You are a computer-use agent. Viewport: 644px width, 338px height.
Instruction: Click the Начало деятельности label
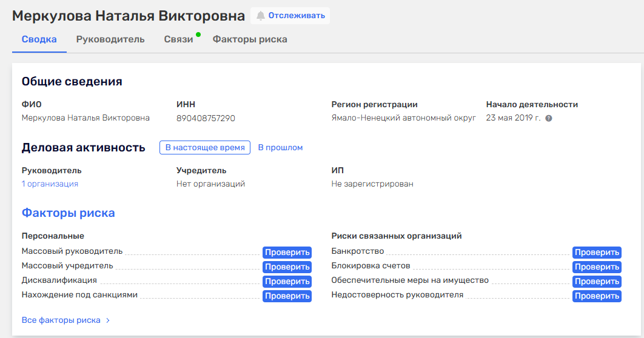pyautogui.click(x=532, y=105)
